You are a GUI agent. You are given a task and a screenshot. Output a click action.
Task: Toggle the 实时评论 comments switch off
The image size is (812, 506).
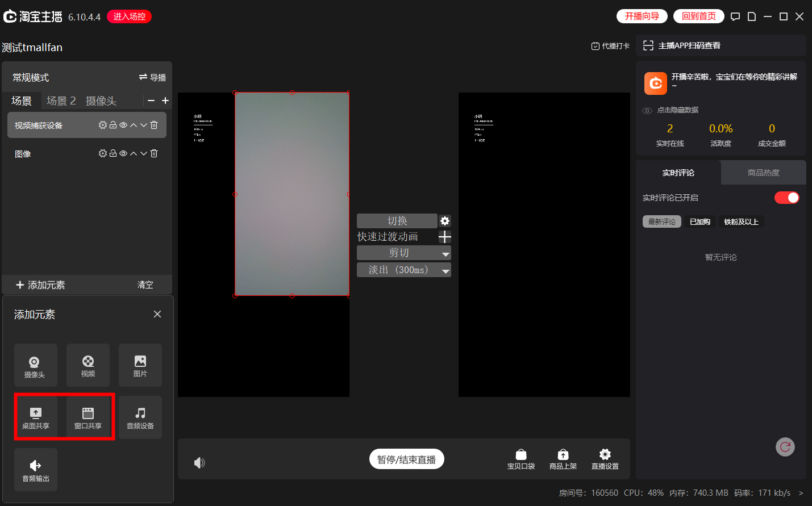coord(786,198)
